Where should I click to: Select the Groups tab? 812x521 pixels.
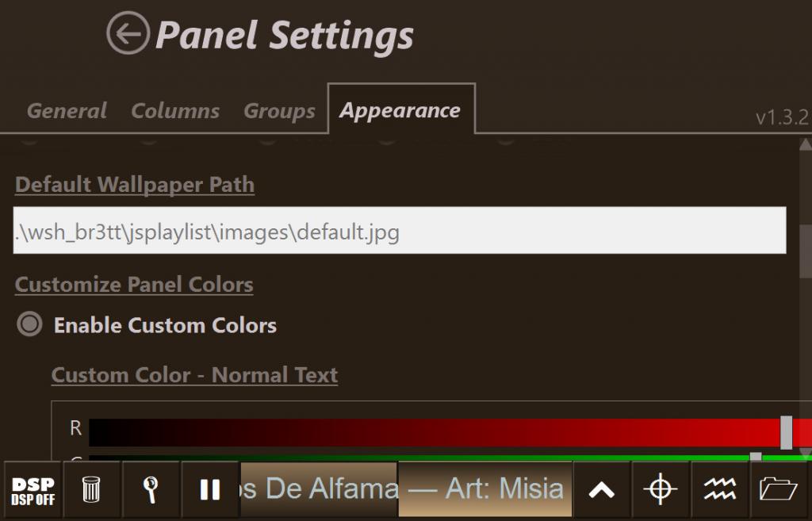point(279,111)
